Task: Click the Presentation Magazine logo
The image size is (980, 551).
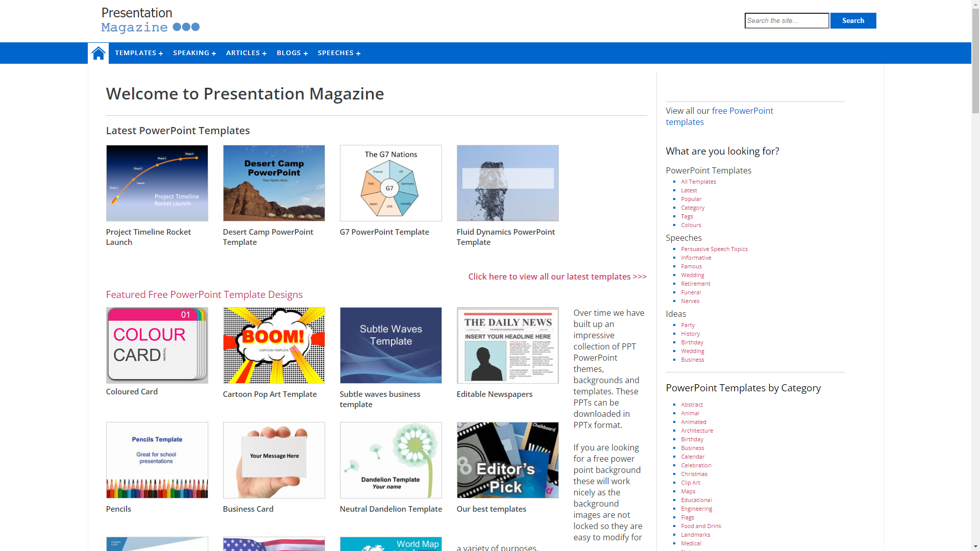Action: point(150,20)
